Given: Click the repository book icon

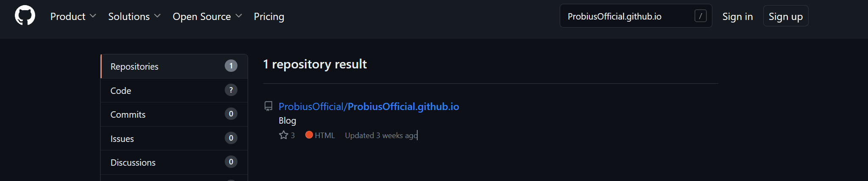Looking at the screenshot, I should coord(268,106).
